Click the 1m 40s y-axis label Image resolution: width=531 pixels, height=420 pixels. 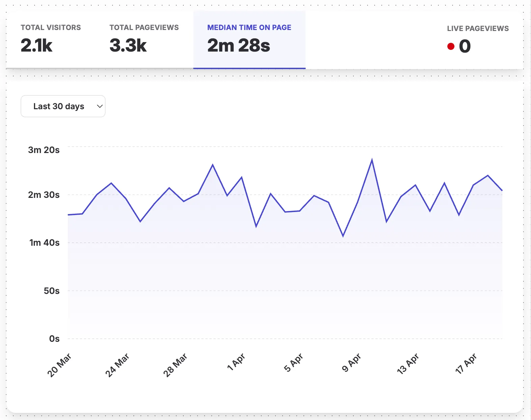pyautogui.click(x=44, y=243)
